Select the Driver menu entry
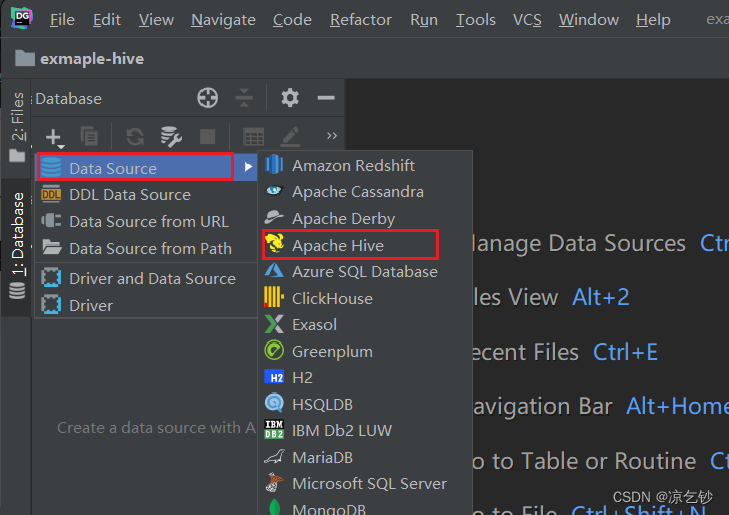 tap(146, 305)
